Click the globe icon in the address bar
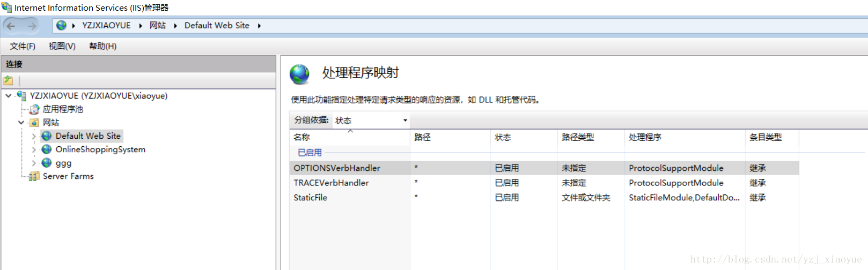 [61, 25]
